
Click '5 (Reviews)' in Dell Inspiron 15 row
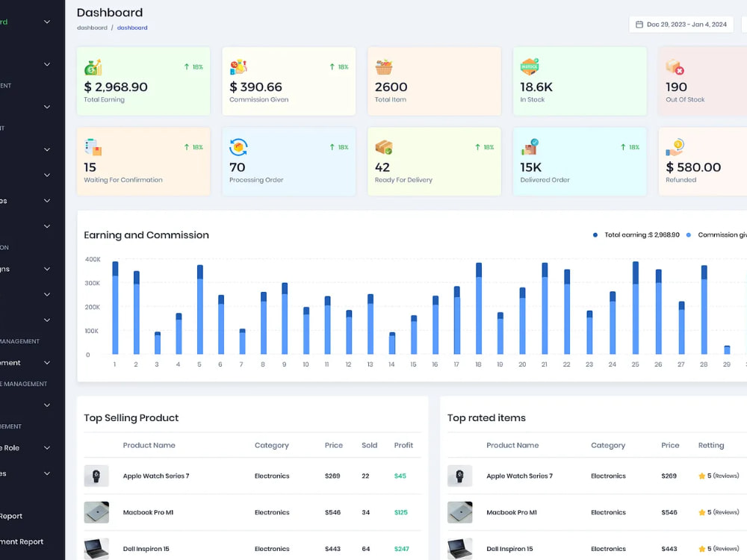click(722, 549)
